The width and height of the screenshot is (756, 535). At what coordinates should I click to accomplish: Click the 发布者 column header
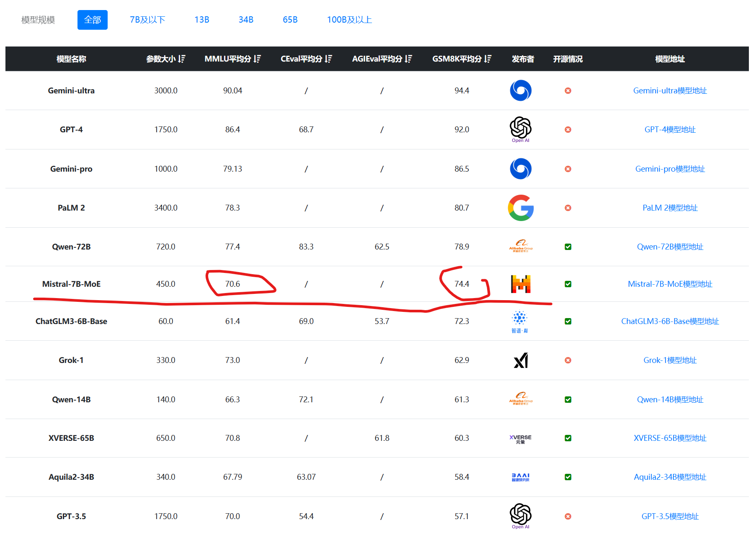[523, 59]
